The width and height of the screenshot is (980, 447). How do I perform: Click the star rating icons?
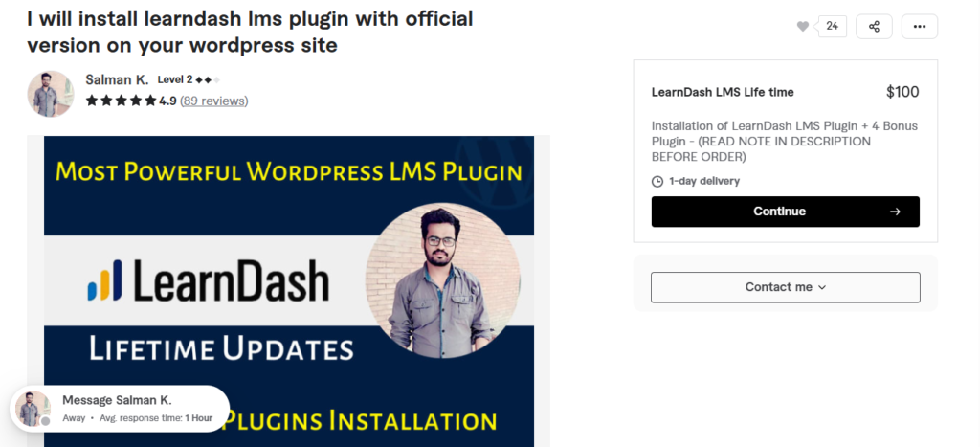pos(122,101)
